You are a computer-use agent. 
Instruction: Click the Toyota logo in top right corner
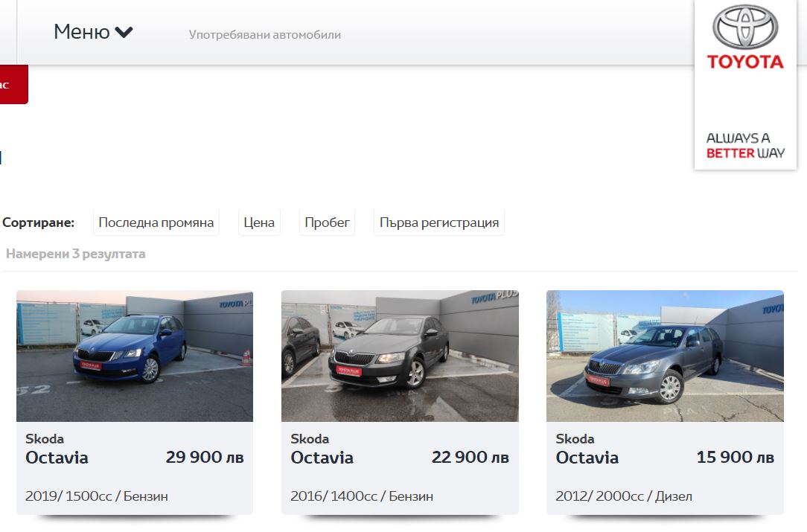coord(744,33)
